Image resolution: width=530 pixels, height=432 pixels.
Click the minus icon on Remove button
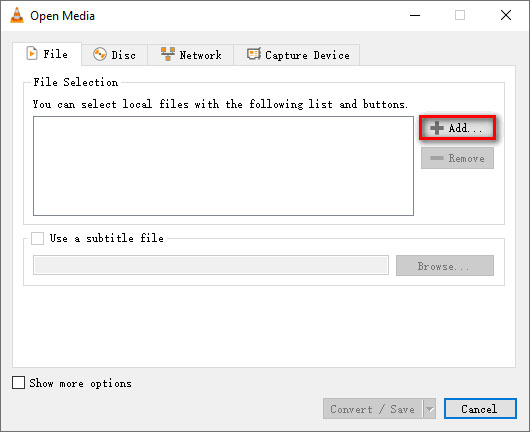coord(436,158)
